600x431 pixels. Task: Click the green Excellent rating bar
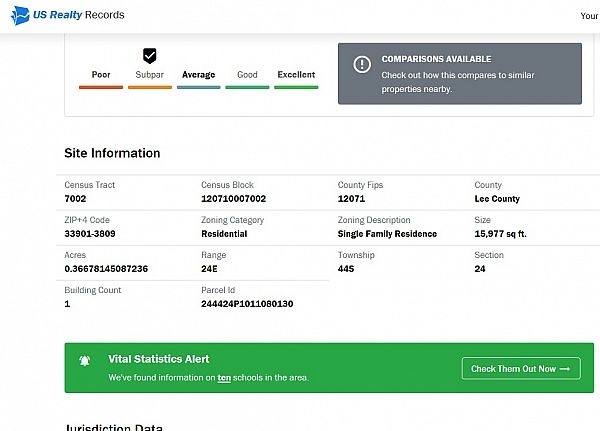coord(296,87)
